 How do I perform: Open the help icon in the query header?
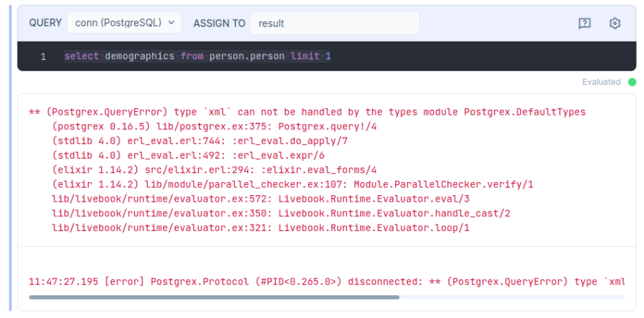(585, 23)
